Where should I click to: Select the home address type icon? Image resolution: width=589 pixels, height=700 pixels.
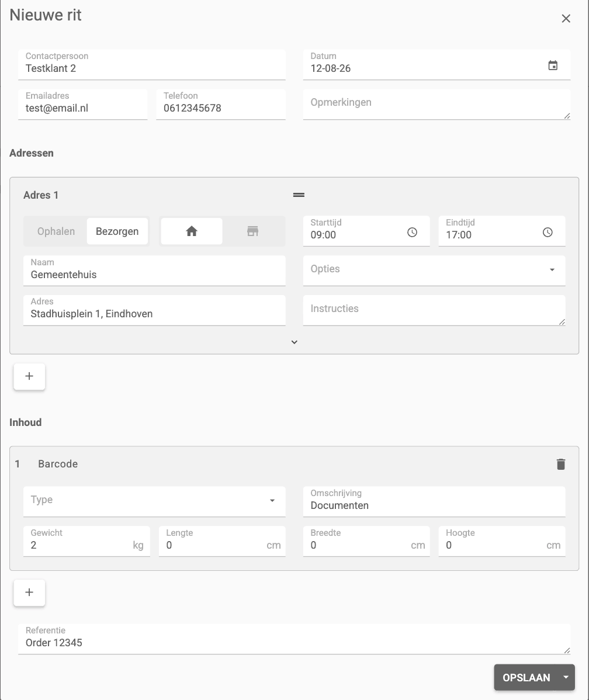(x=192, y=231)
